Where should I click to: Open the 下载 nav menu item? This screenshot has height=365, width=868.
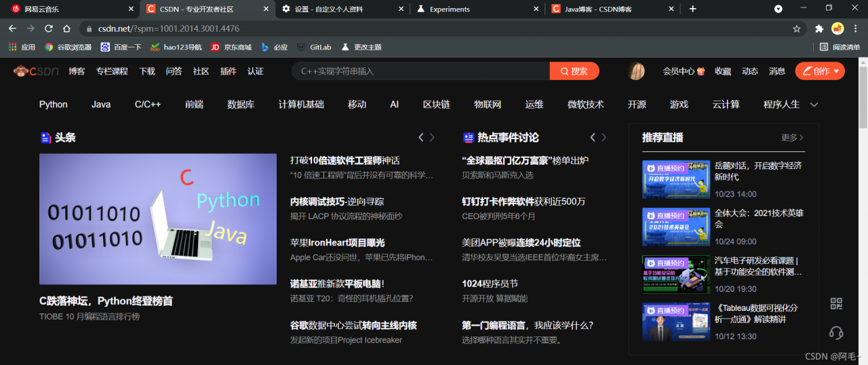click(147, 71)
